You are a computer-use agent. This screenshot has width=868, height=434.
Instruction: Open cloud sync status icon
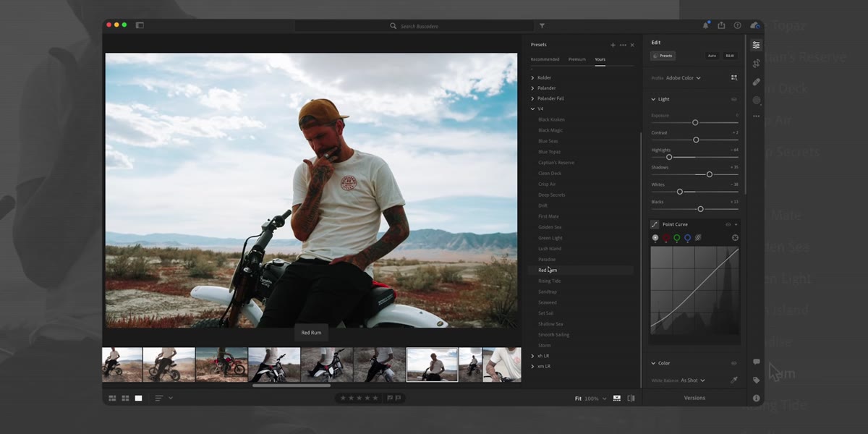click(754, 25)
